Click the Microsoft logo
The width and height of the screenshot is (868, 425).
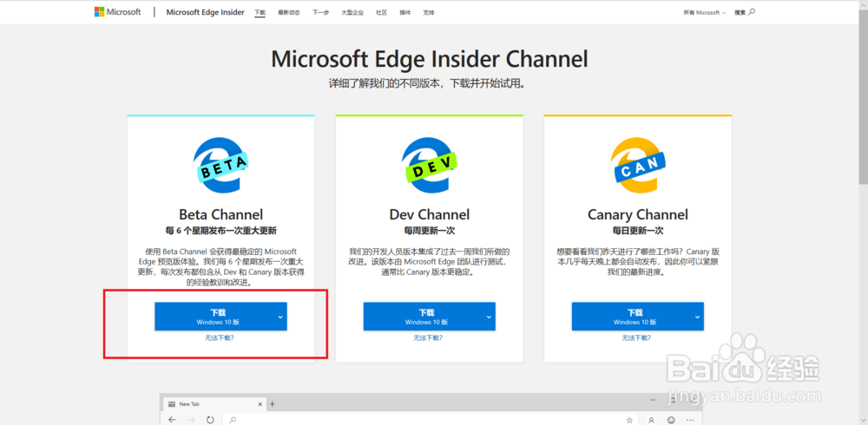(x=117, y=12)
